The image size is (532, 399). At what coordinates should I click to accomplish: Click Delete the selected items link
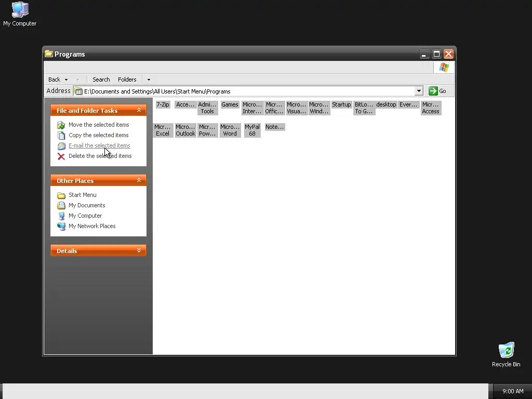tap(100, 156)
